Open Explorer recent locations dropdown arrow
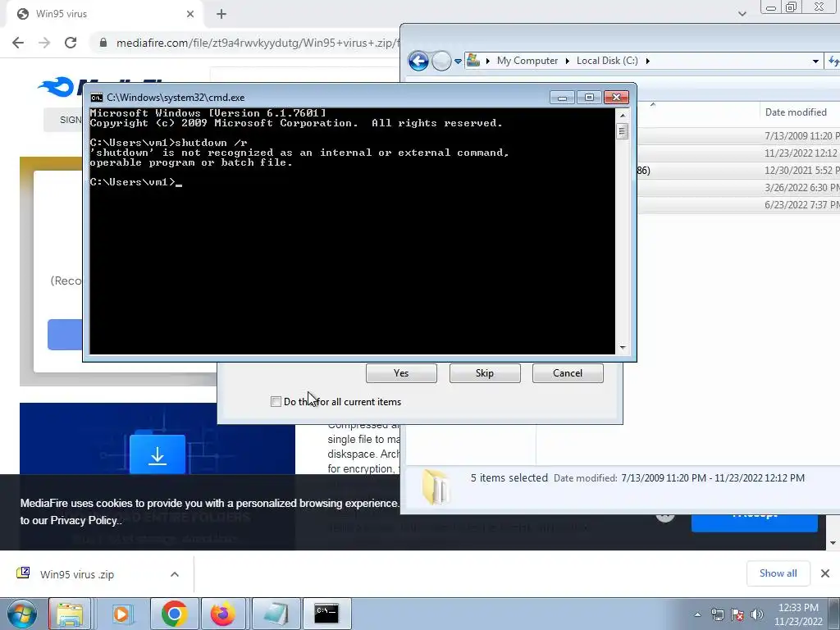 coord(458,62)
